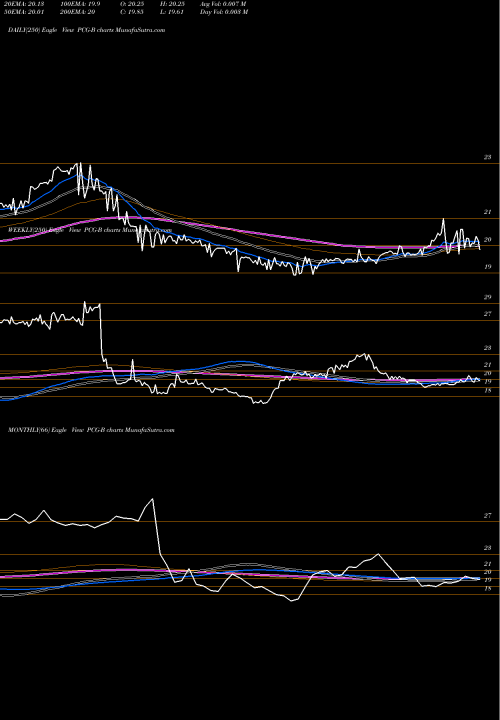Click the 21 price label on daily chart
The width and height of the screenshot is (500, 720).
pos(487,212)
